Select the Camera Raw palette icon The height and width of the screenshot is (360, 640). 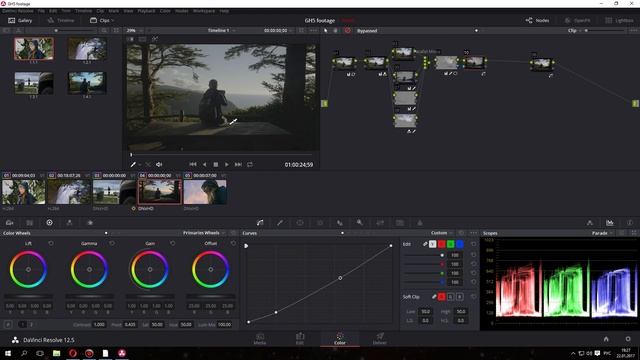[x=9, y=223]
